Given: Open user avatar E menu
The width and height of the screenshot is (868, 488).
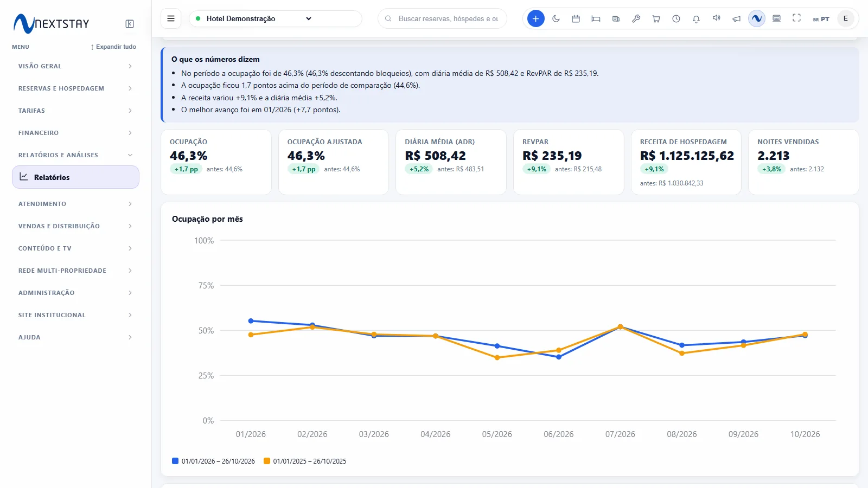Looking at the screenshot, I should coord(845,18).
